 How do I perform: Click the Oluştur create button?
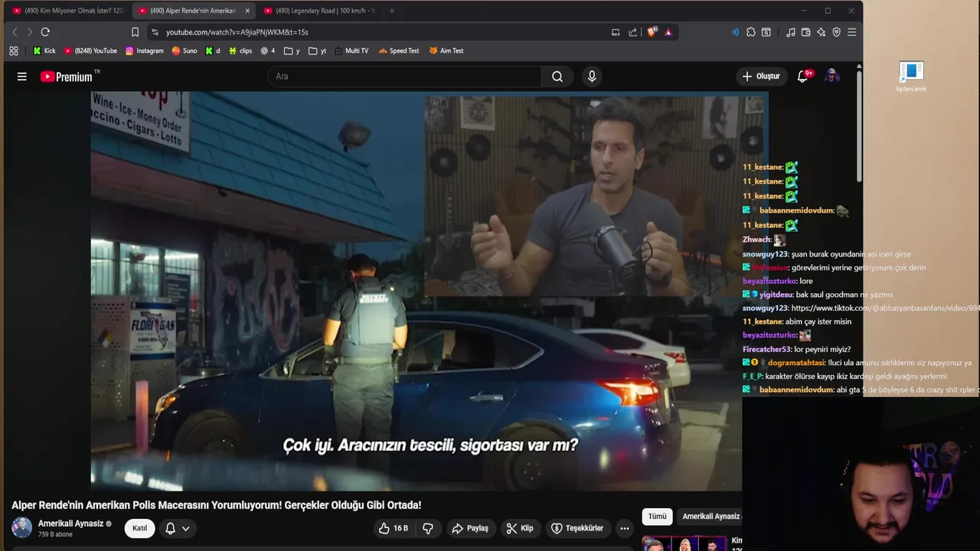click(x=761, y=77)
